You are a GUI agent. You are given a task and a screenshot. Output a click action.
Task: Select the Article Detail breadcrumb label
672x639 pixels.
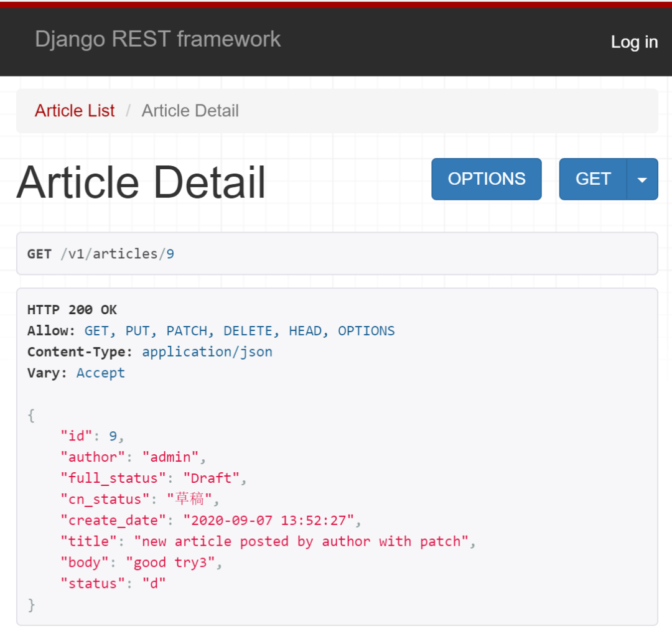click(190, 110)
